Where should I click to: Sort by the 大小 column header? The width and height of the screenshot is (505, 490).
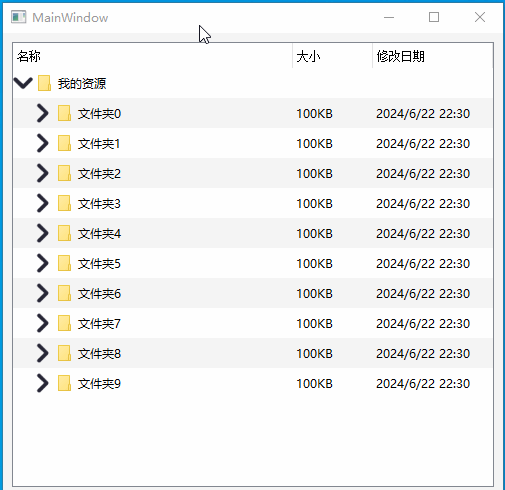click(332, 56)
